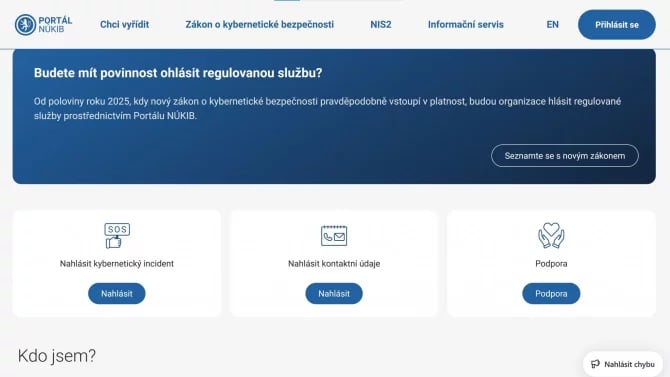Open Zákon o kybernetické bezpečnosti menu
Image resolution: width=670 pixels, height=377 pixels.
[x=260, y=24]
